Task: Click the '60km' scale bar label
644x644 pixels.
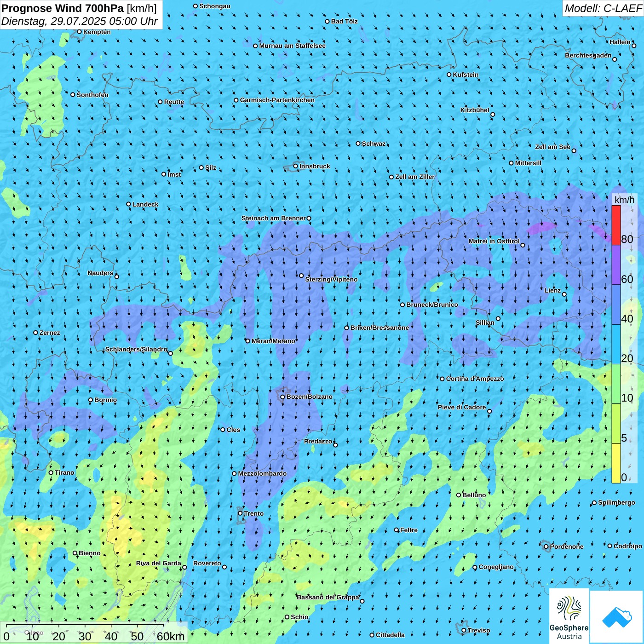Action: coord(171,636)
